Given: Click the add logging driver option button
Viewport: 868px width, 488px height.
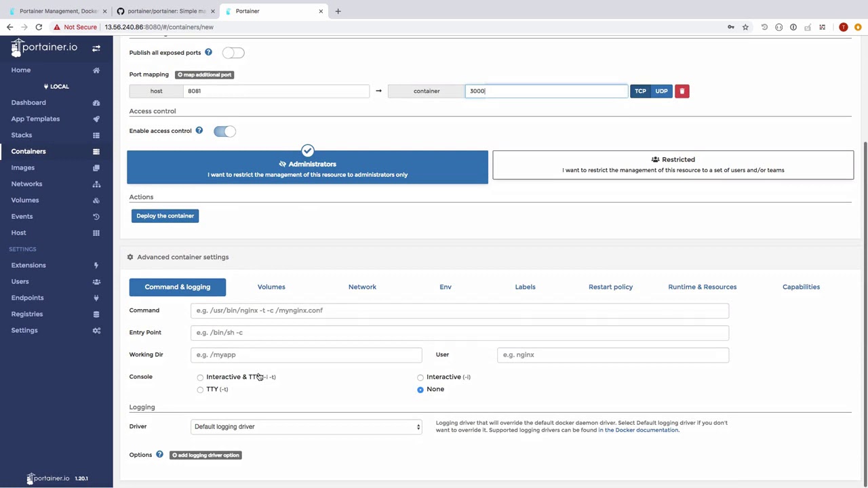Looking at the screenshot, I should (205, 455).
